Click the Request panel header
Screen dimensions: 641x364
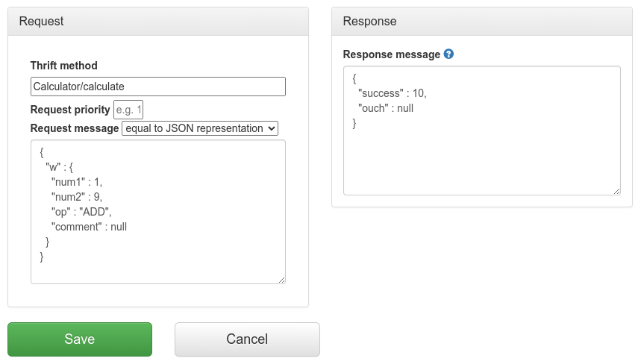[x=157, y=22]
